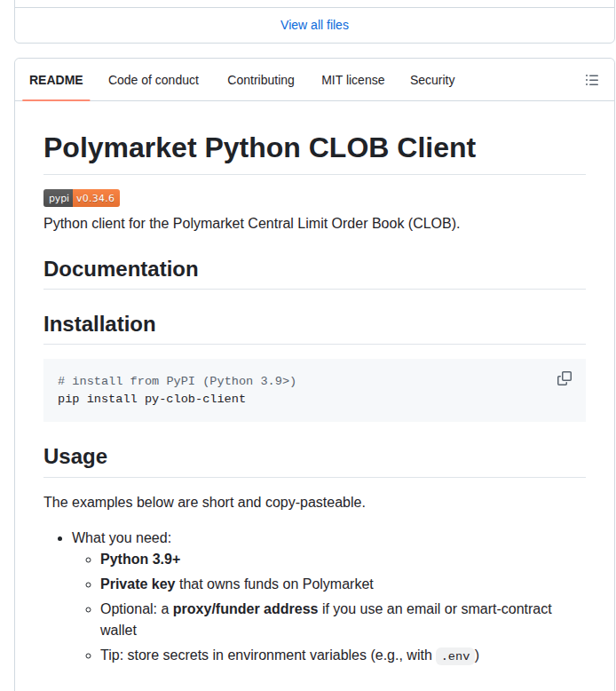Open the View all files link

click(314, 25)
